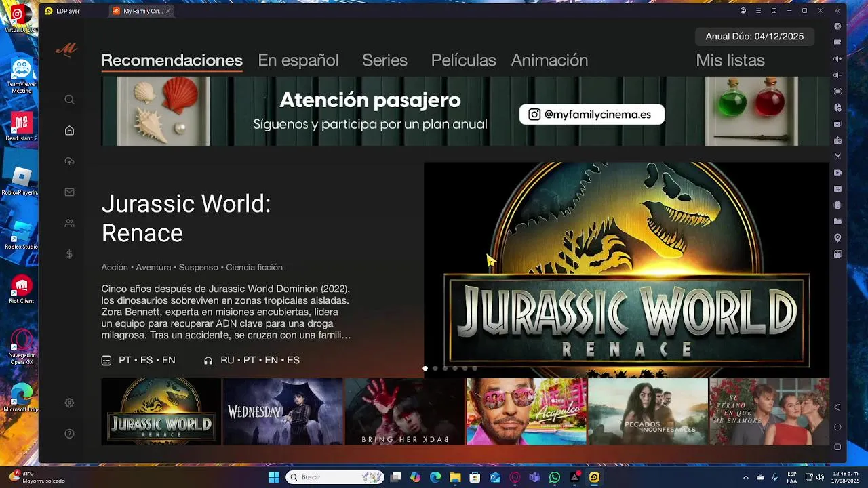Open LDPlayer location pin icon
Screen dimensions: 868x488
coord(838,238)
